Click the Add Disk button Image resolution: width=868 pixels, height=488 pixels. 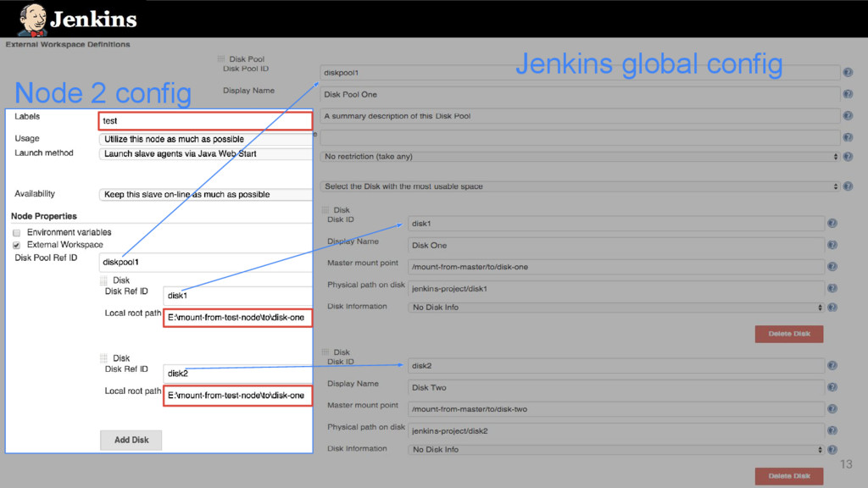click(131, 440)
